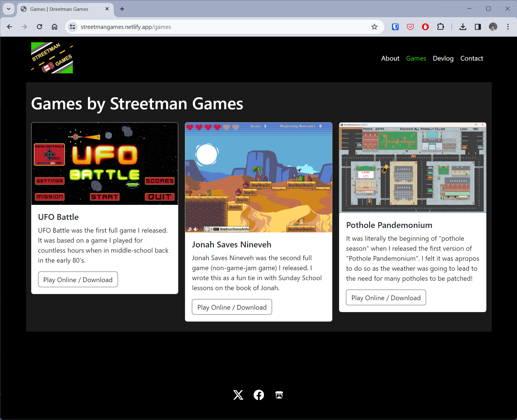Viewport: 517px width, 420px height.
Task: Click the Jonah Saves Nineveh screenshot thumbnail
Action: point(259,177)
